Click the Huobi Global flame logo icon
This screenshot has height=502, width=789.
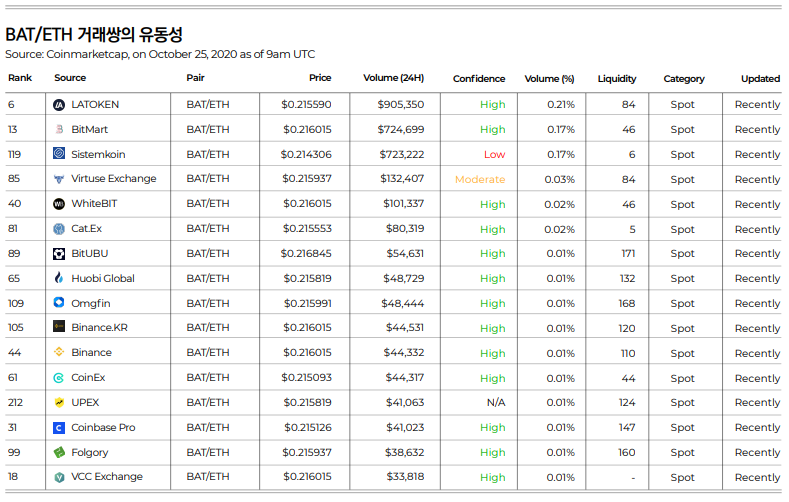tap(59, 278)
